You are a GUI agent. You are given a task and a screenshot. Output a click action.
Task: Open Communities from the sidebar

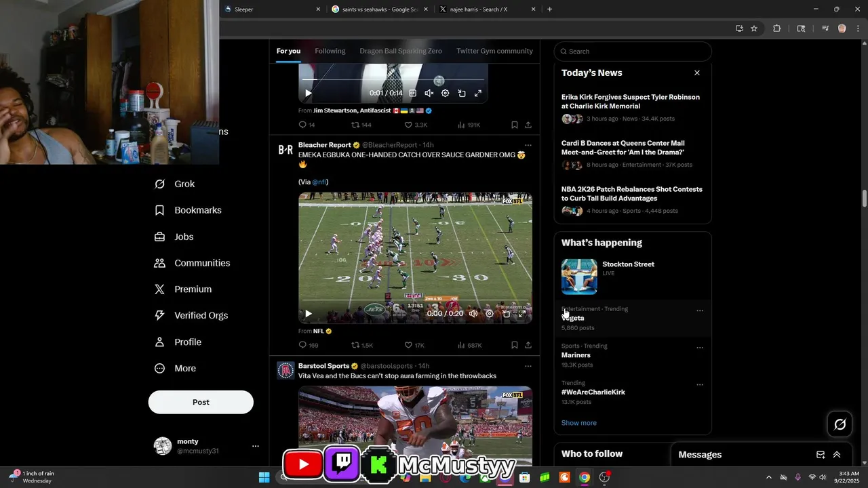192,263
